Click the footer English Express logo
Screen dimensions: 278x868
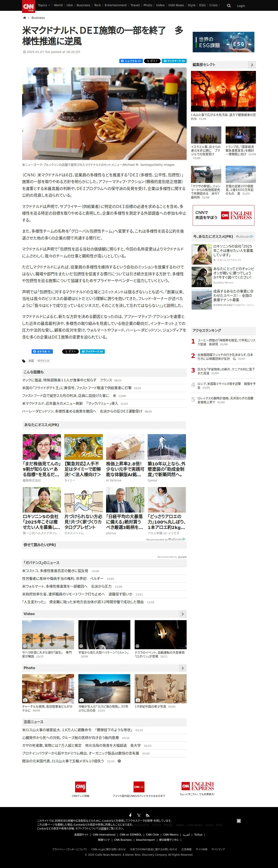pos(198,786)
